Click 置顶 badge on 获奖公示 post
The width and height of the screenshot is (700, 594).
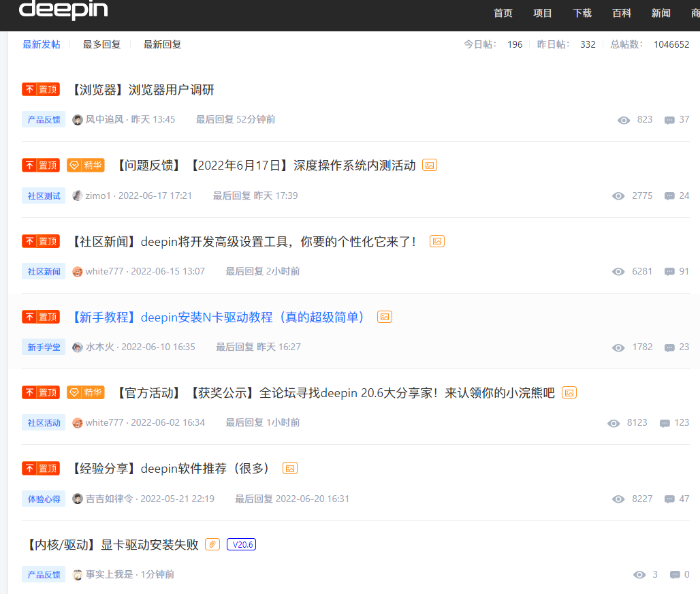41,392
